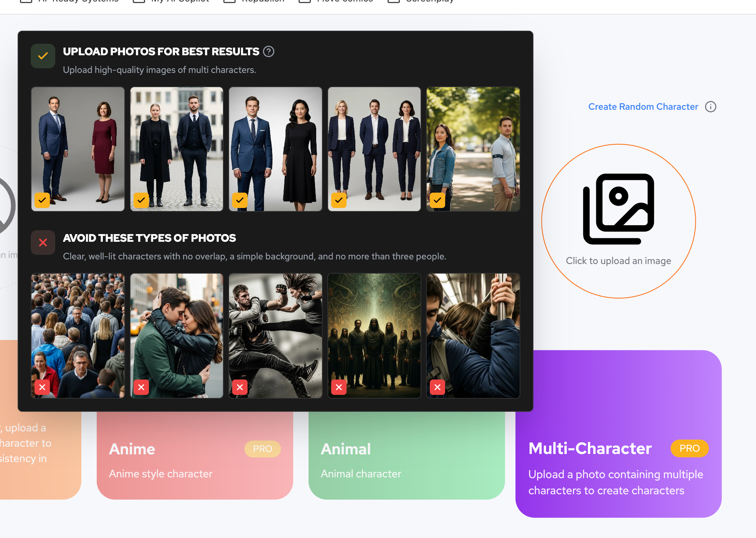The width and height of the screenshot is (756, 538).
Task: Click the PRO badge on the Anime card
Action: point(262,449)
